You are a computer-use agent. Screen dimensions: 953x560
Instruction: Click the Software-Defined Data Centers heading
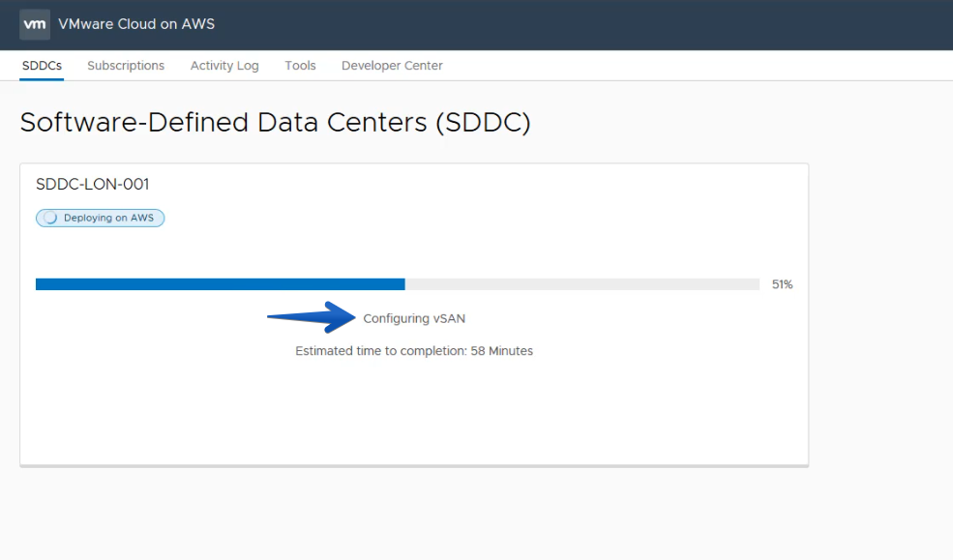click(276, 123)
